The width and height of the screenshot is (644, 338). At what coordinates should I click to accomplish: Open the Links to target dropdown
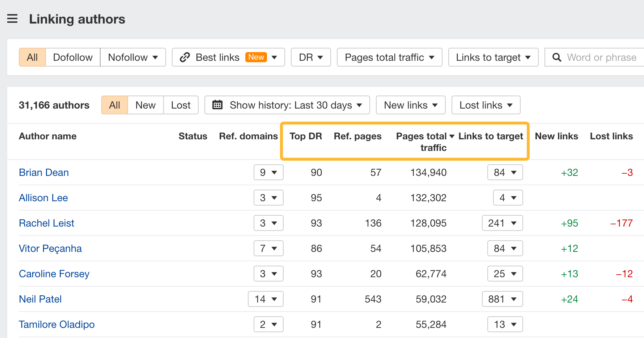tap(493, 57)
